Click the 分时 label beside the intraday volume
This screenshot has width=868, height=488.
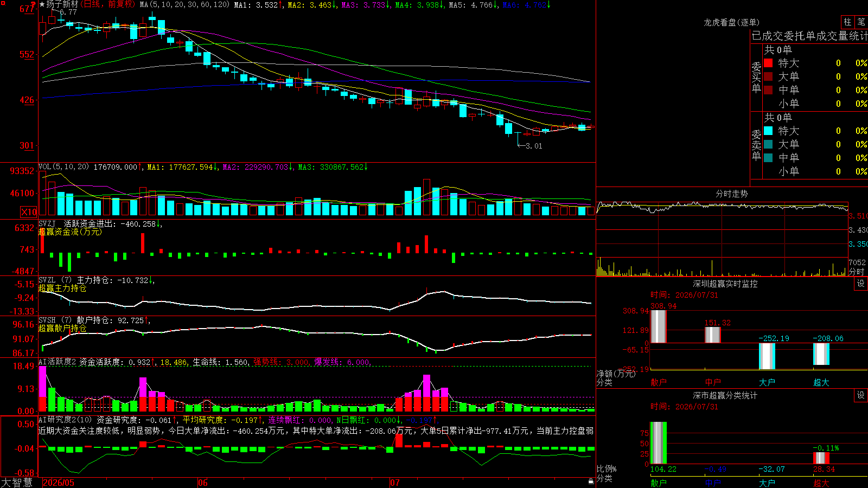(x=857, y=272)
